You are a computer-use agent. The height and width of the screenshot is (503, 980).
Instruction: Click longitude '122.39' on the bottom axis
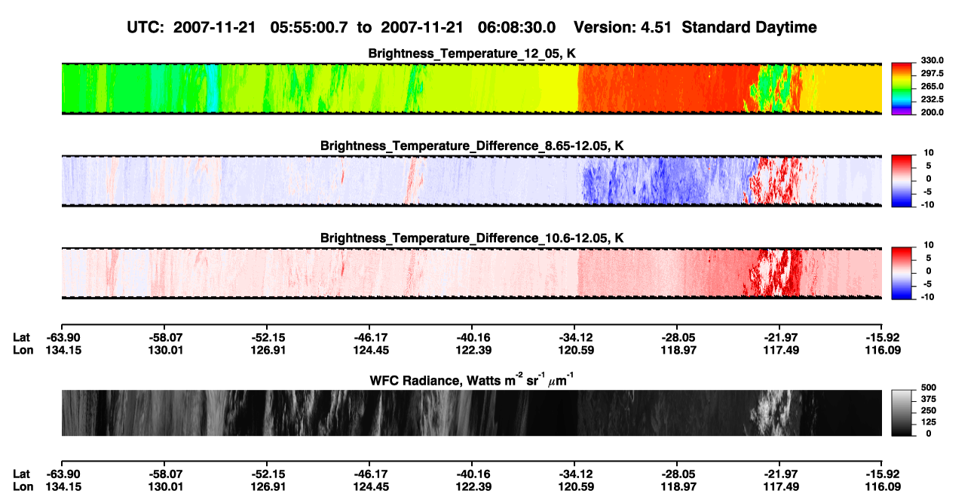tap(473, 486)
